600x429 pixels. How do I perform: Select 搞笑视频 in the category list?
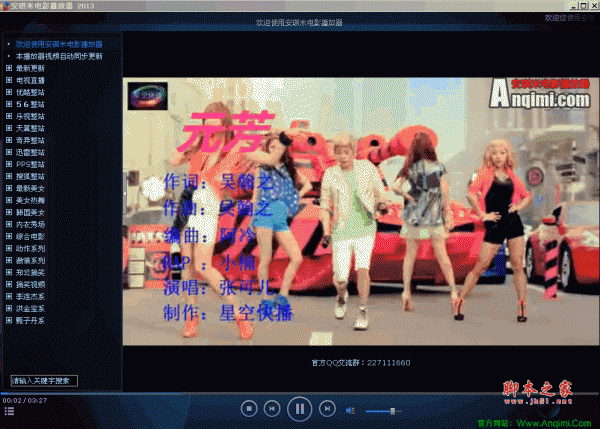[30, 284]
